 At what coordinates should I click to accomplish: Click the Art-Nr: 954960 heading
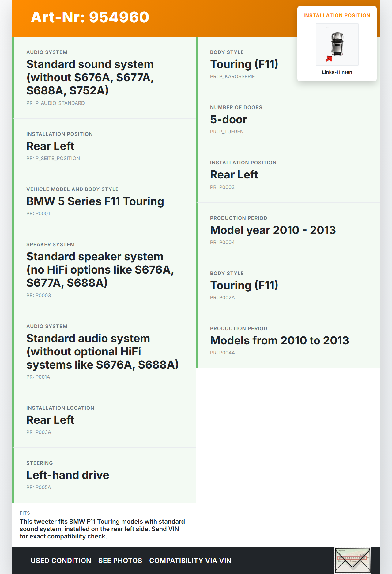click(90, 17)
